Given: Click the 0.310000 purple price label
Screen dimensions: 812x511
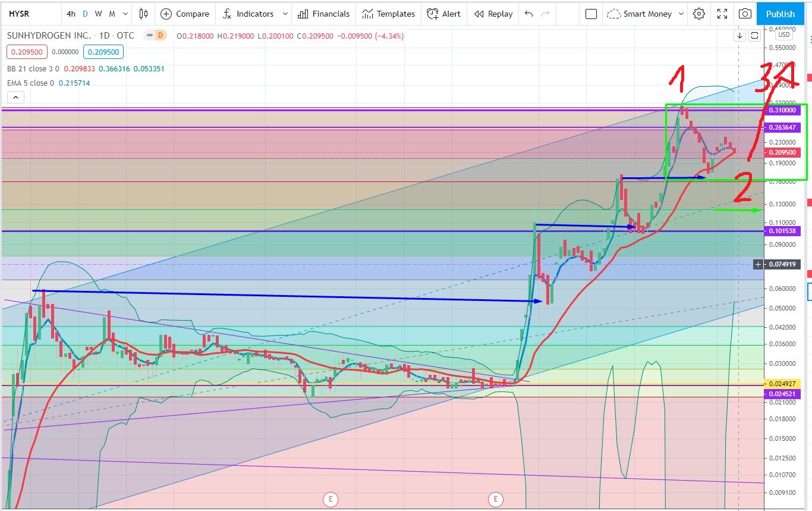Looking at the screenshot, I should click(x=782, y=111).
